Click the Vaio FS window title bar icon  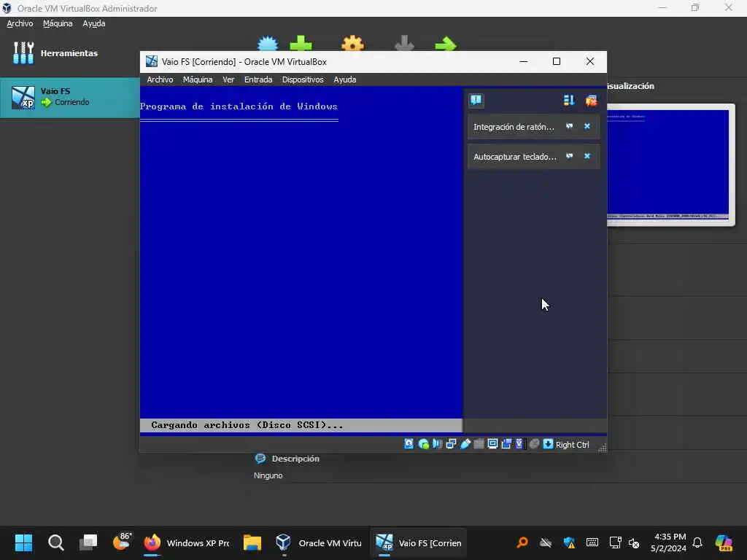coord(152,61)
